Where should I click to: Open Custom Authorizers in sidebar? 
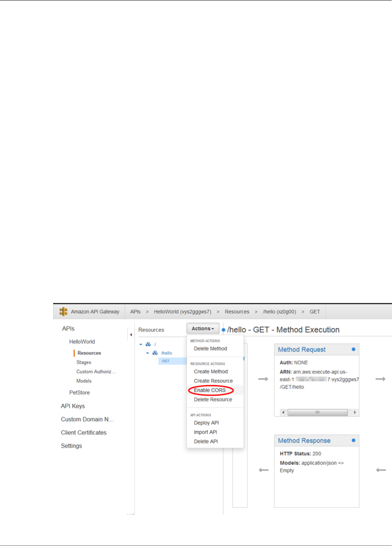coord(96,372)
